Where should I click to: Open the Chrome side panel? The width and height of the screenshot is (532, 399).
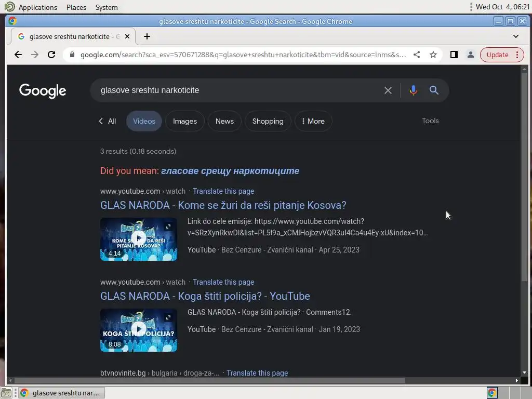(x=454, y=55)
